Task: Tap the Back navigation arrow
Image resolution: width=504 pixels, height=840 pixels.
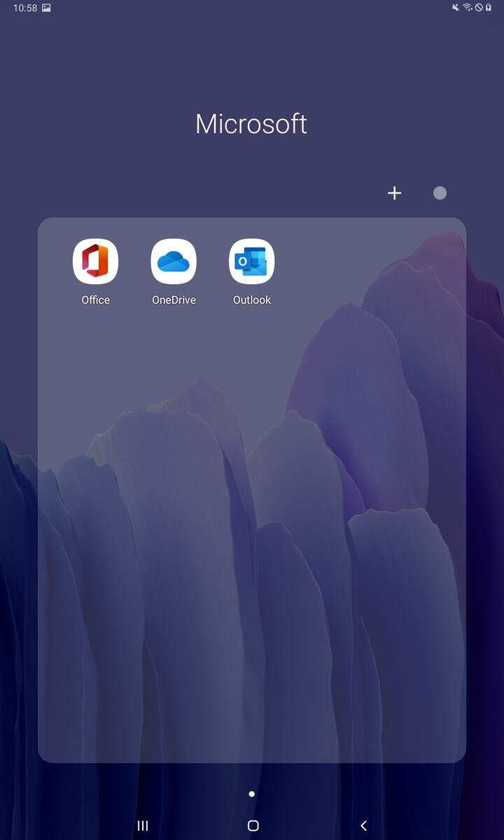Action: 363,826
